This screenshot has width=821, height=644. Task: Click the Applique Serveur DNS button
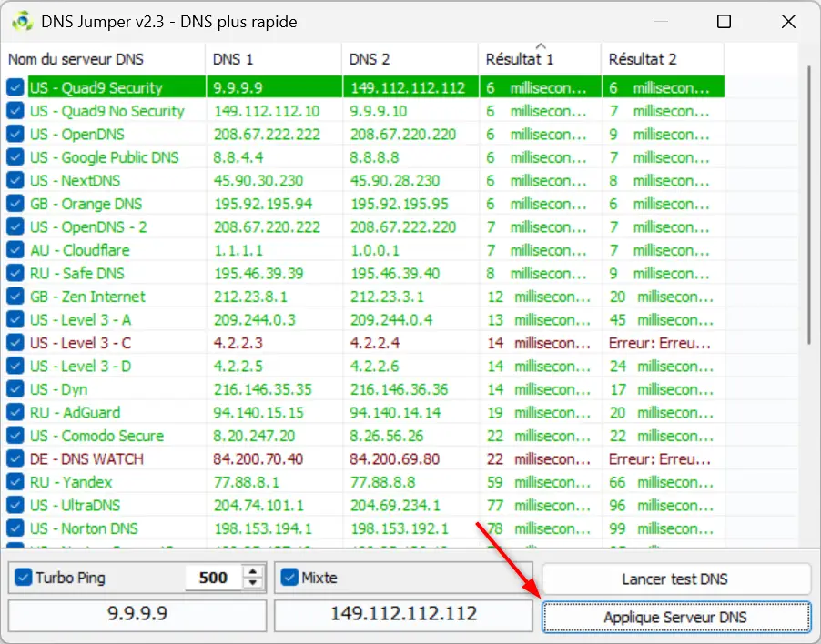point(676,617)
